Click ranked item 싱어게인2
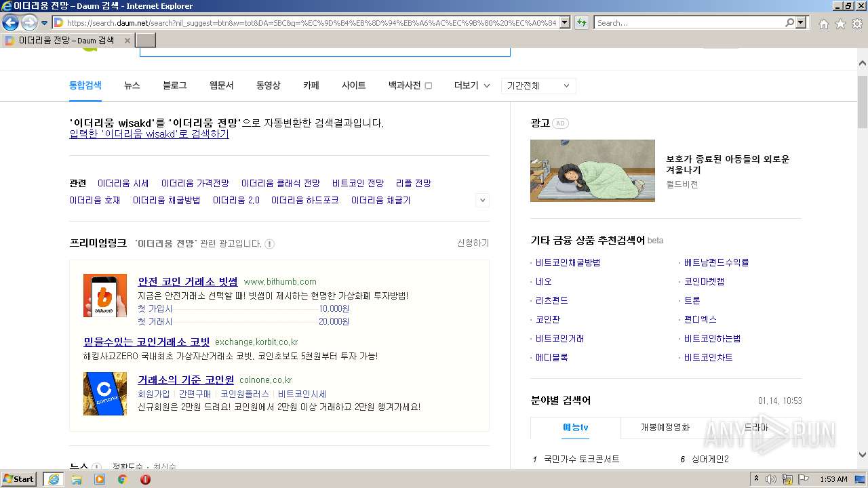This screenshot has width=868, height=488. (x=710, y=460)
